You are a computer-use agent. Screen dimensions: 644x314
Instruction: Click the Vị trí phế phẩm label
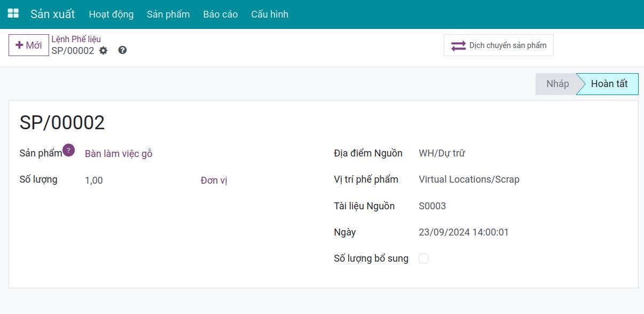(x=366, y=179)
